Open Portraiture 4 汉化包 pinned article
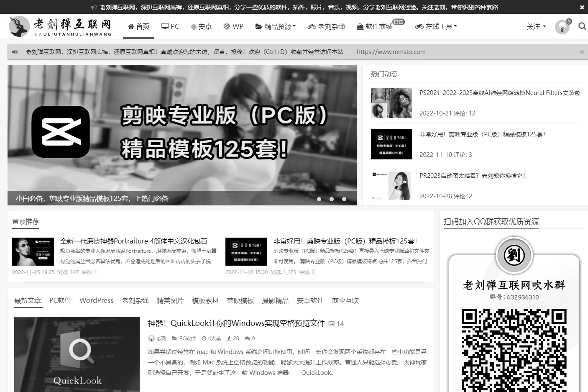This screenshot has width=588, height=392. point(134,241)
